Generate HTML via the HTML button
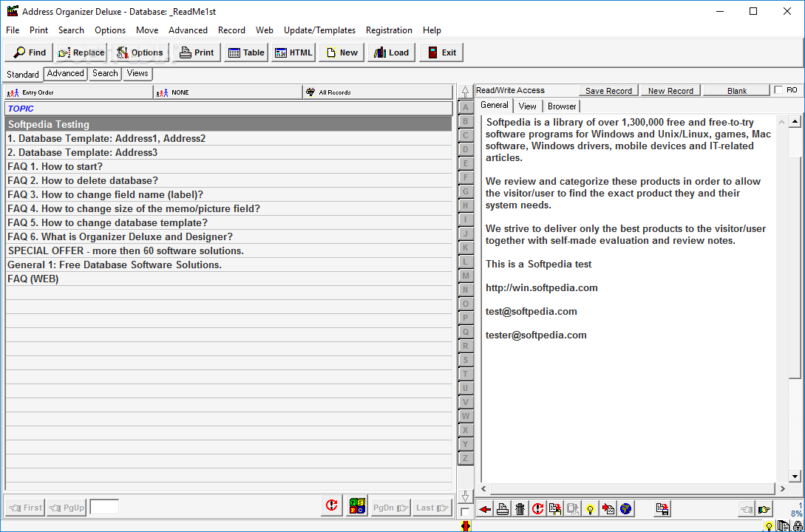This screenshot has width=805, height=532. pos(293,52)
